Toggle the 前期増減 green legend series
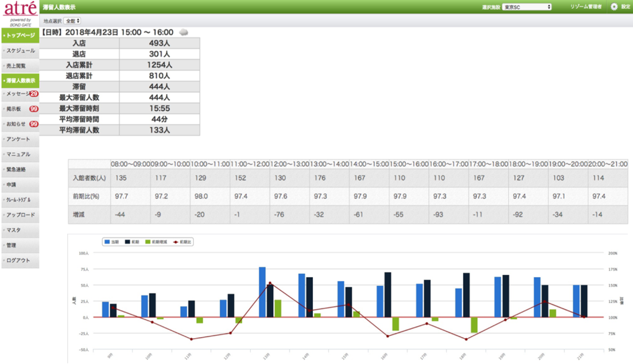Screen dimensions: 633x364 pyautogui.click(x=156, y=242)
